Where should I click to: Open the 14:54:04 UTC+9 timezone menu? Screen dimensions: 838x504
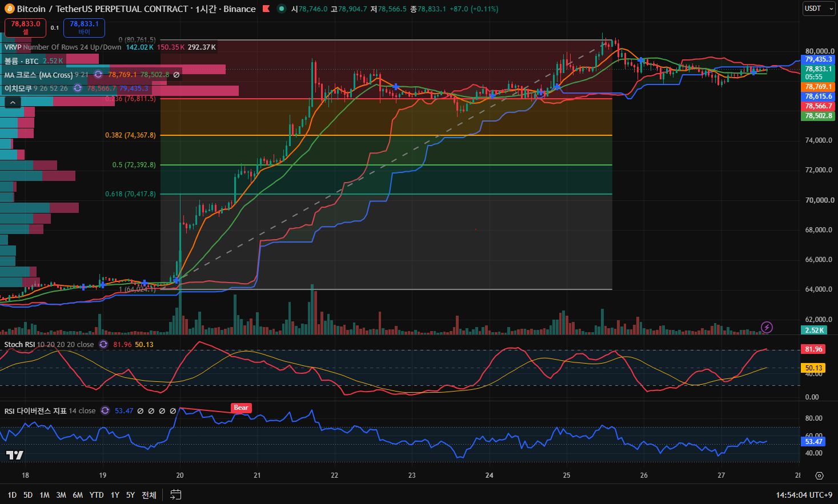(x=804, y=495)
